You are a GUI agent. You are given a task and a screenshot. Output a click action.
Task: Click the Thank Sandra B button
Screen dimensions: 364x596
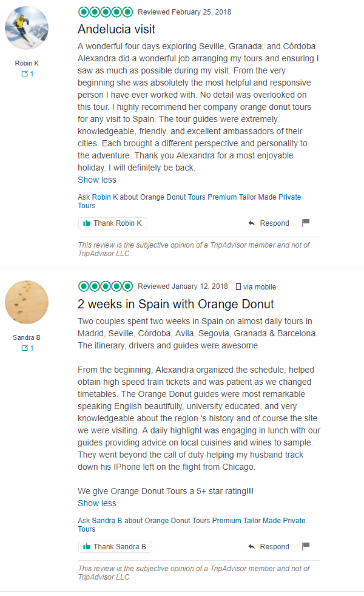point(115,546)
